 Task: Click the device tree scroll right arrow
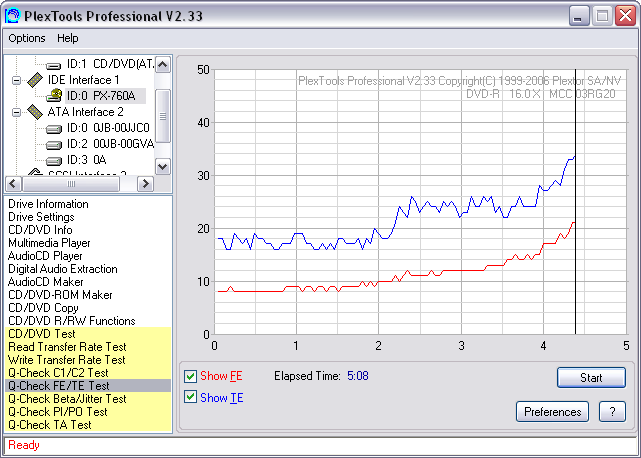[145, 184]
